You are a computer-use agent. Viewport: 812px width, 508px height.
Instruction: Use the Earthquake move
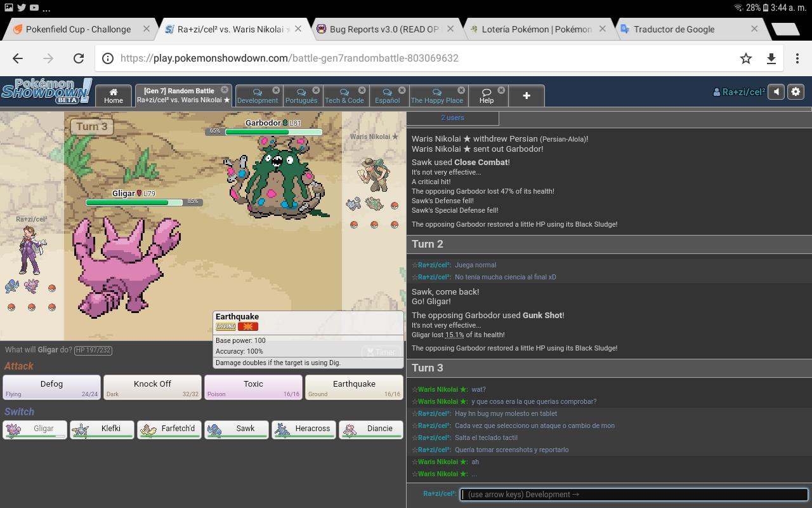(354, 387)
